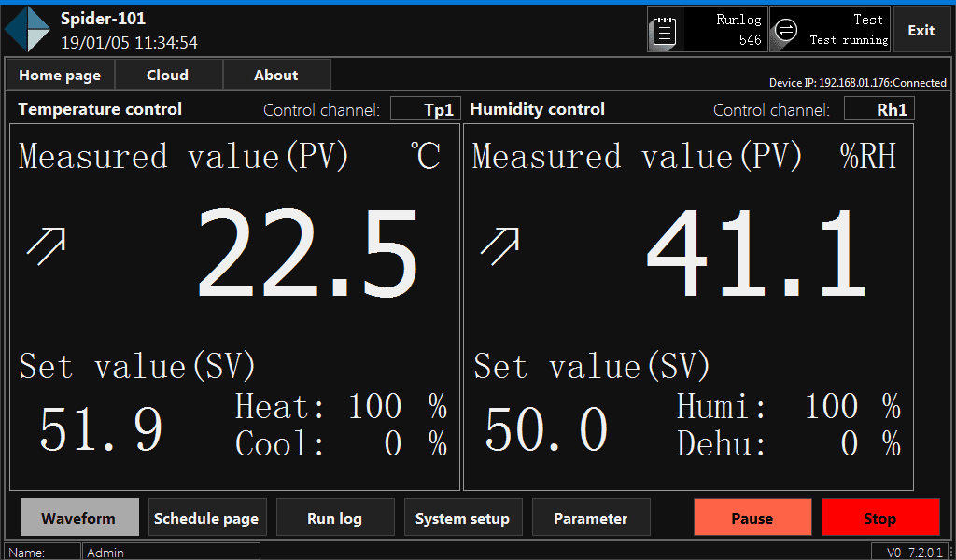956x560 pixels.
Task: Pause the running test
Action: pos(752,518)
